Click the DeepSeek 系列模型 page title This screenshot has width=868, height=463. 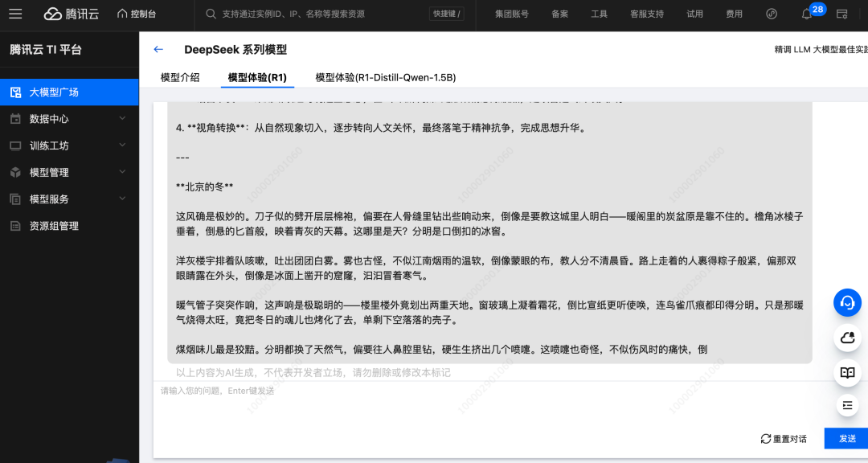click(235, 49)
